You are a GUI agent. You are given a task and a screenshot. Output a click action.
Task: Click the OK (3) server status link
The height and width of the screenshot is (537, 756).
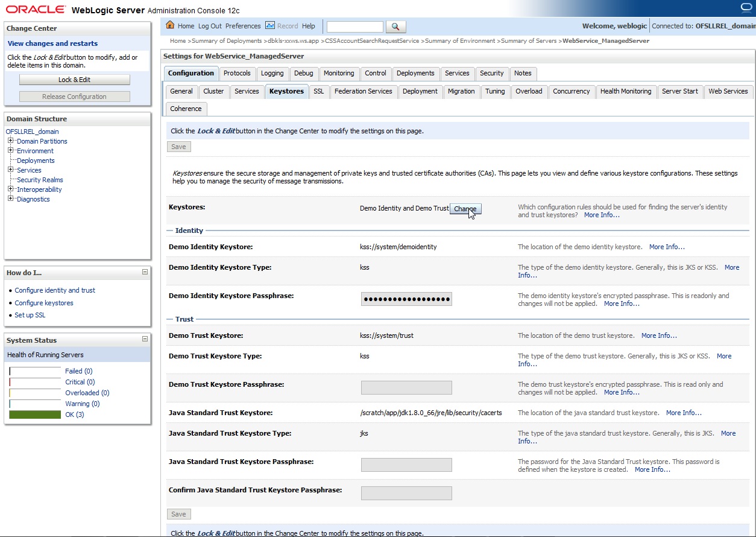pyautogui.click(x=75, y=415)
